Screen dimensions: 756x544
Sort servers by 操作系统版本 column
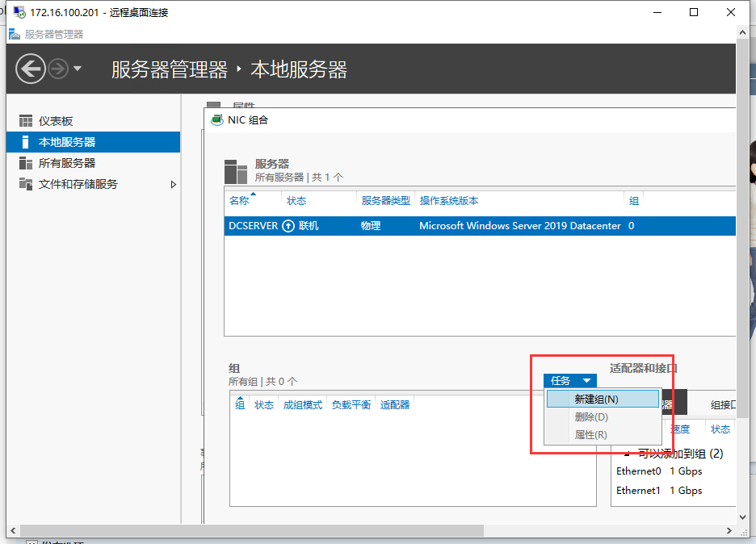point(449,201)
